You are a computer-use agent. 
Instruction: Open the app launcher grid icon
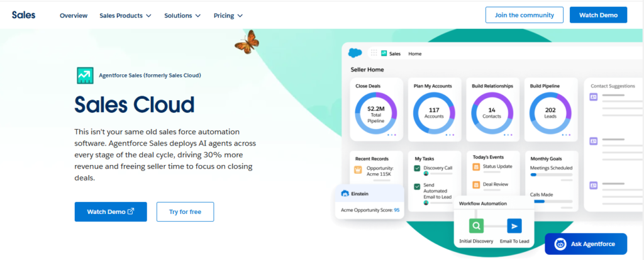pyautogui.click(x=374, y=53)
